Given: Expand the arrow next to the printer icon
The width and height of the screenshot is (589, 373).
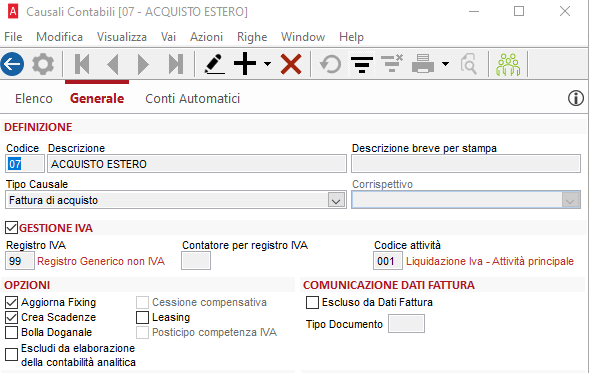Looking at the screenshot, I should (x=445, y=64).
